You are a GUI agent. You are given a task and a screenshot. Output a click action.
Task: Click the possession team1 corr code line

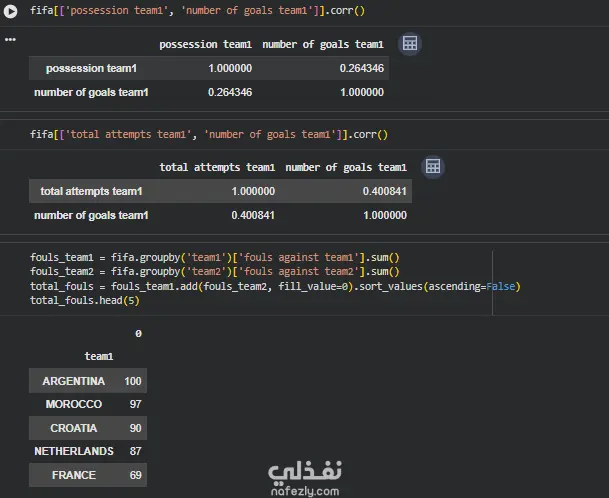(x=197, y=10)
